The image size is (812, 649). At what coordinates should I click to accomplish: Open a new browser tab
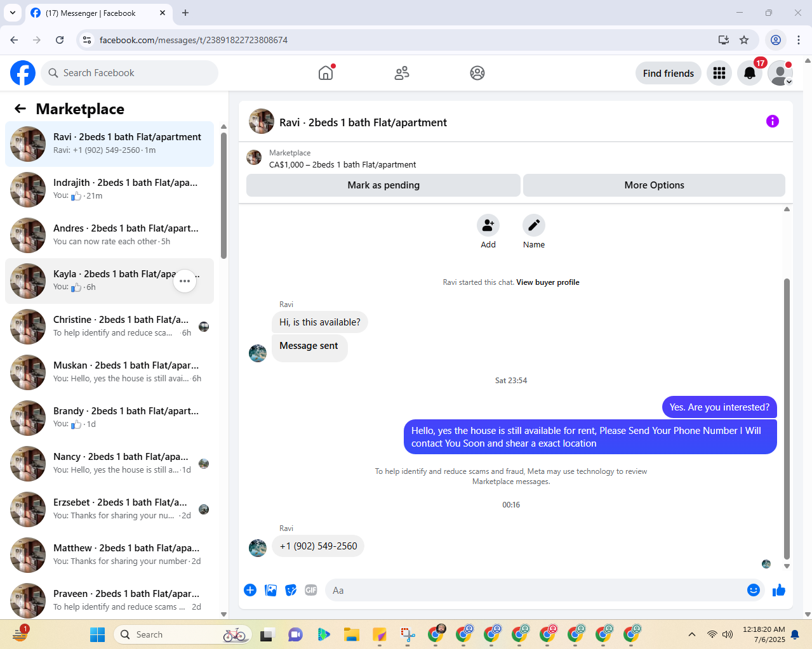tap(185, 13)
